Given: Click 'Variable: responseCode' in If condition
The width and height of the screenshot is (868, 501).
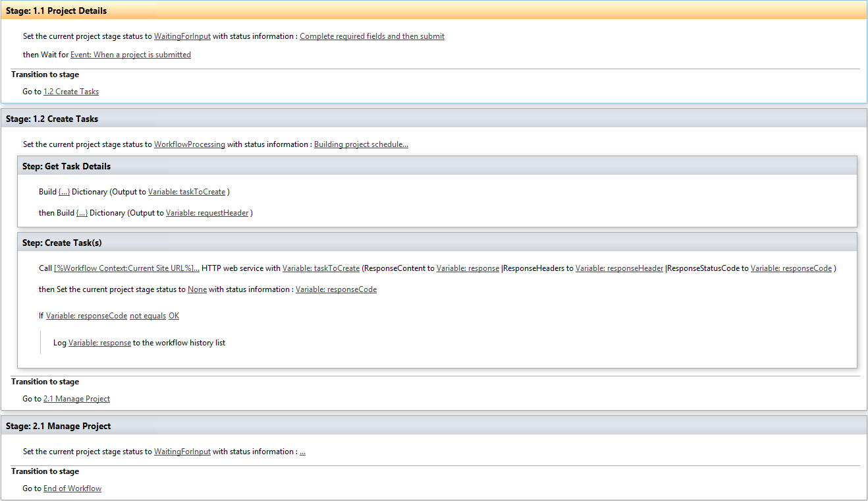Looking at the screenshot, I should tap(86, 316).
